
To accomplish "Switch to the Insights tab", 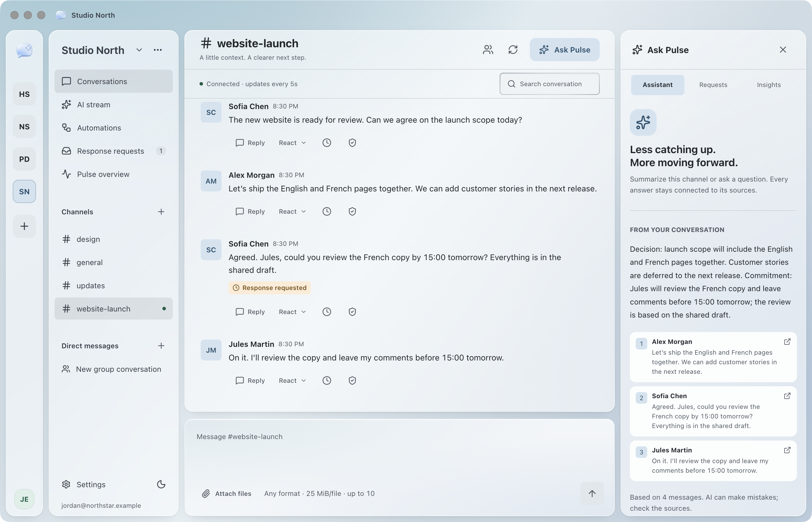I will point(768,85).
